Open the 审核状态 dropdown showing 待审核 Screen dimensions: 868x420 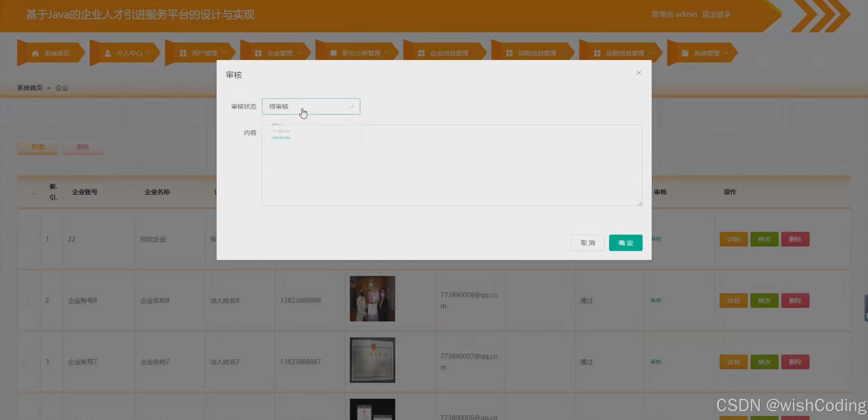(311, 107)
